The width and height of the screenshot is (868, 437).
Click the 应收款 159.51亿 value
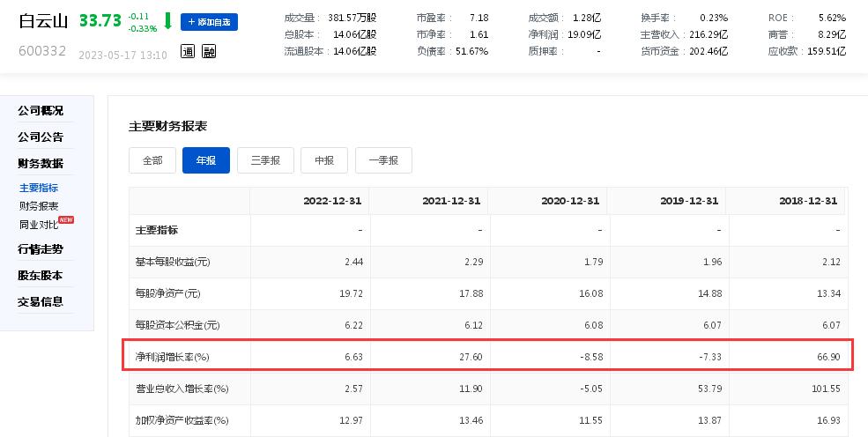coord(827,51)
